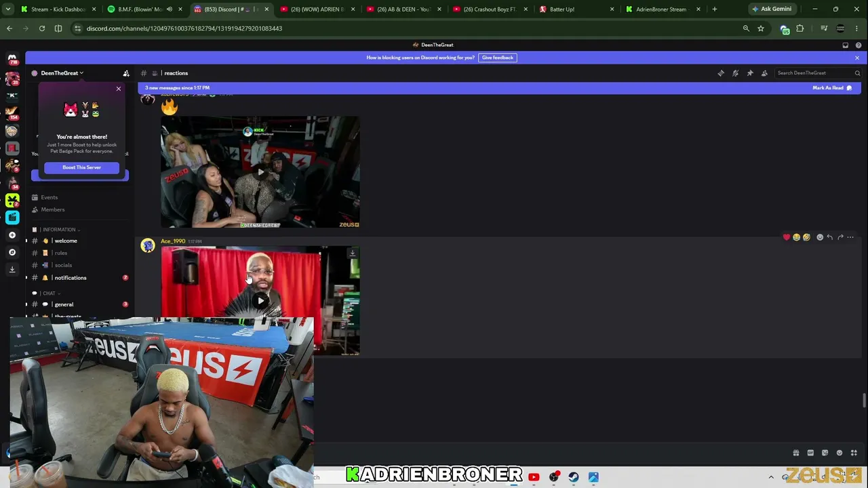The image size is (868, 488).
Task: Click the search magnifier in DeenTheGreat search
Action: 857,73
